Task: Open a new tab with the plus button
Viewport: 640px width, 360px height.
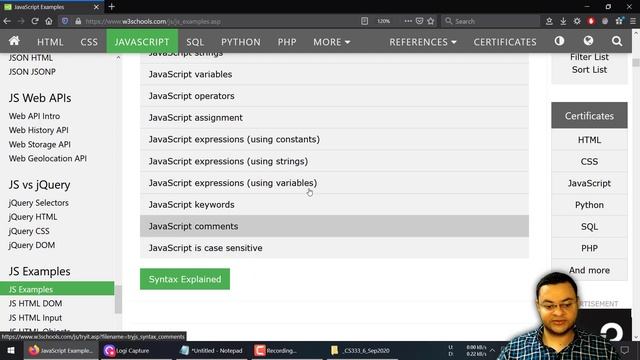Action: 111,7
